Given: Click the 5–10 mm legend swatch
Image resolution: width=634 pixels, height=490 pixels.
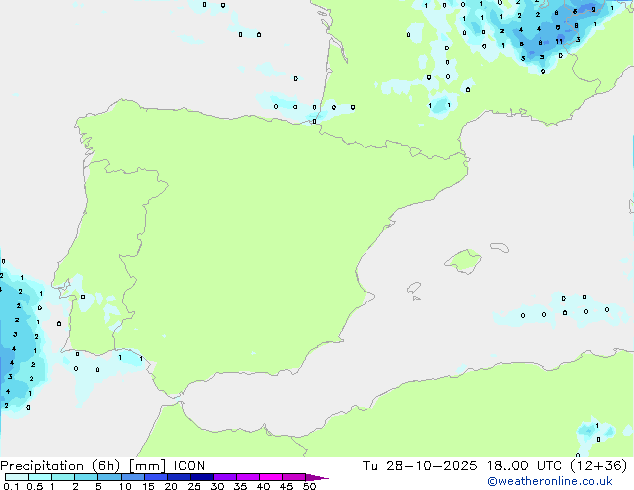Looking at the screenshot, I should [x=109, y=477].
